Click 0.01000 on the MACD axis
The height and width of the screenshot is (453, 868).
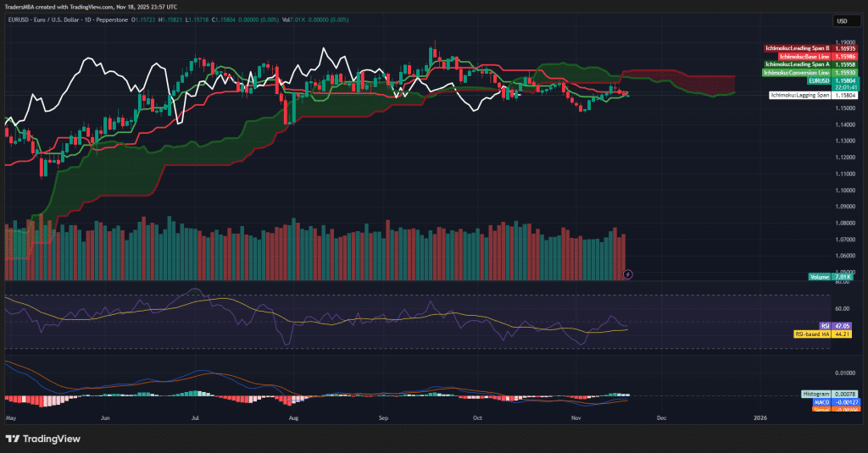845,373
